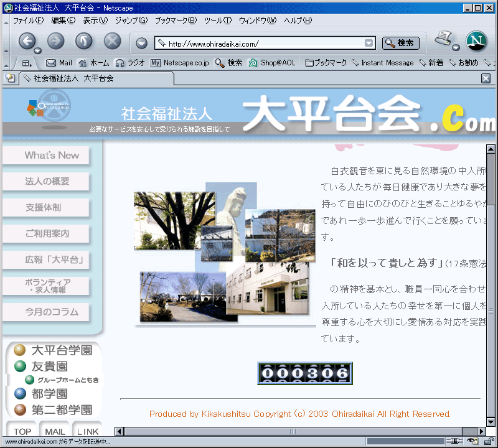Click the 都学園 facility link
Image resolution: width=498 pixels, height=448 pixels.
coord(41,394)
